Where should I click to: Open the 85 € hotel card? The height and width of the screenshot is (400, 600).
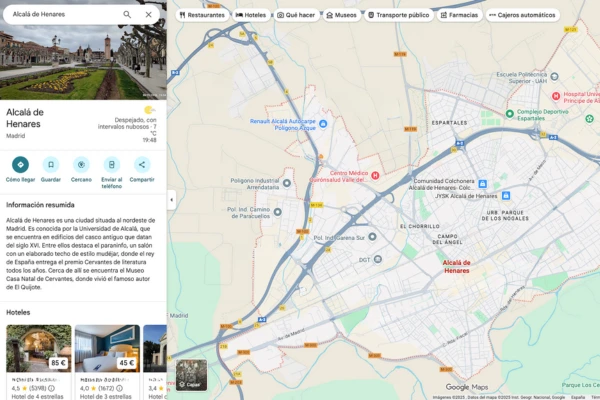(x=39, y=362)
